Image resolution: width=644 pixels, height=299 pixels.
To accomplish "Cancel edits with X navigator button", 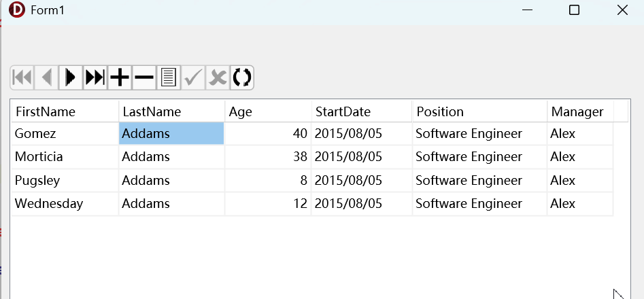I will [x=218, y=77].
